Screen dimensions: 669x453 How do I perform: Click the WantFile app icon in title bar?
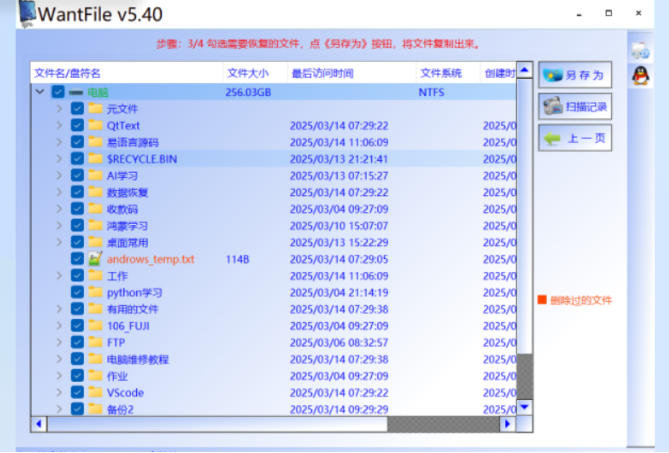[x=27, y=13]
